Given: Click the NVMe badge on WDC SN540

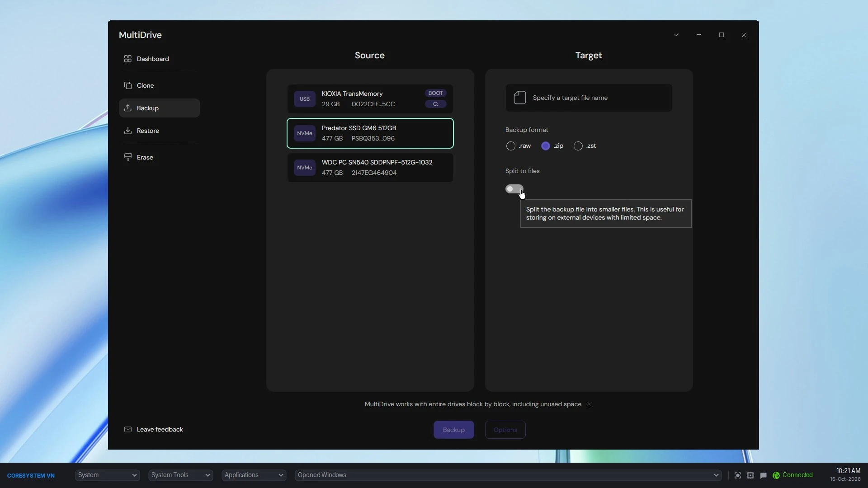Looking at the screenshot, I should click(304, 167).
